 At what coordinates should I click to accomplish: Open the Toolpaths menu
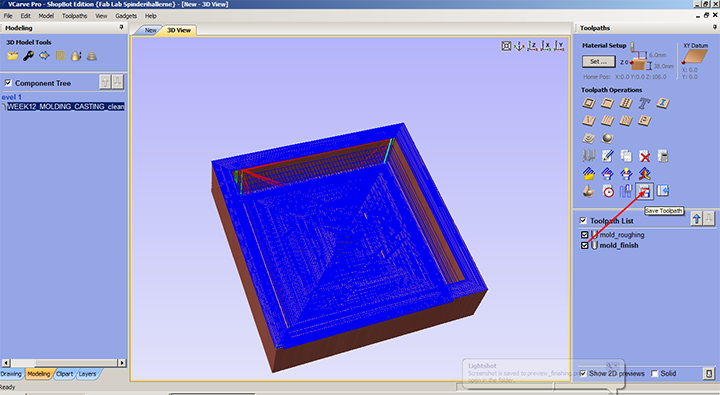click(x=74, y=16)
